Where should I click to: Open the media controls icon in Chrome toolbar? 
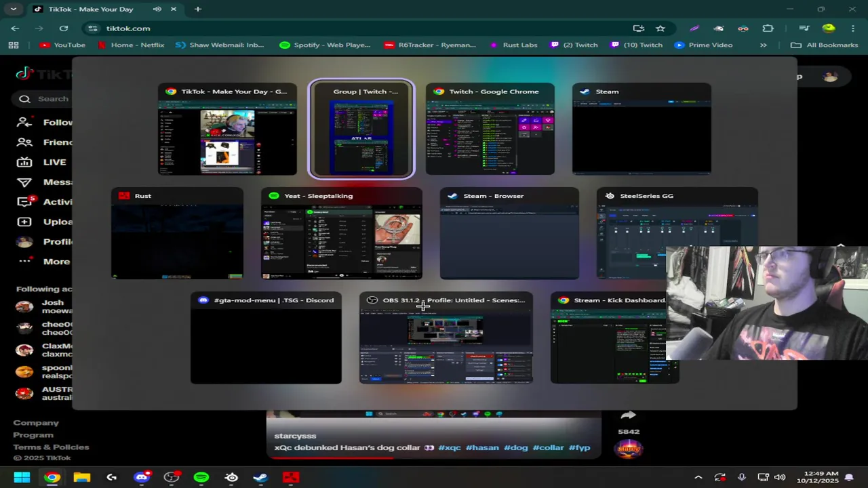804,28
